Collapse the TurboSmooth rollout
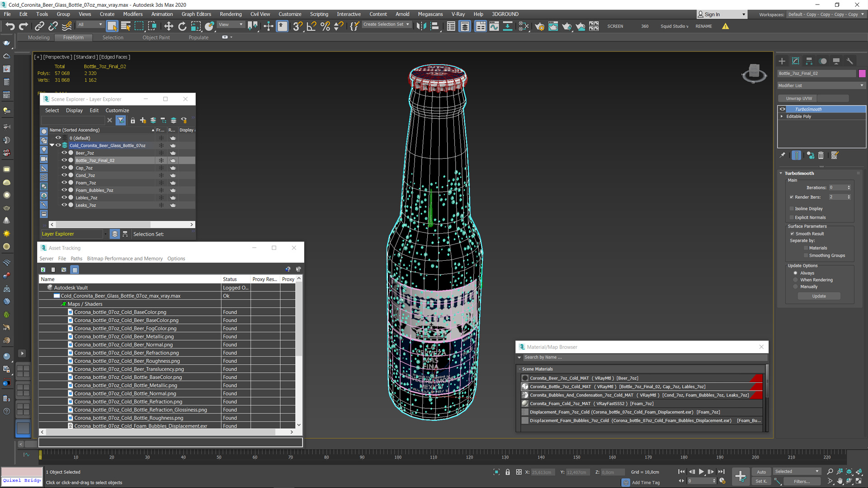The height and width of the screenshot is (488, 868). pos(781,173)
